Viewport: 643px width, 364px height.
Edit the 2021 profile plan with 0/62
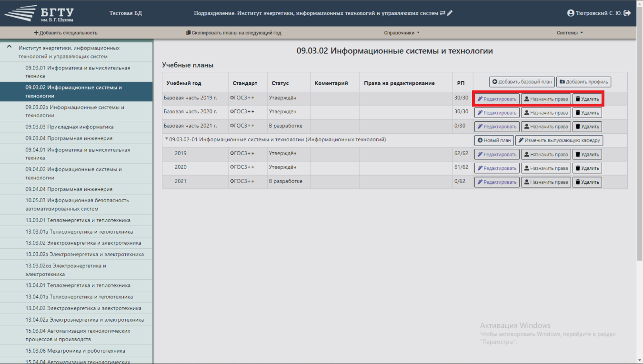(497, 182)
